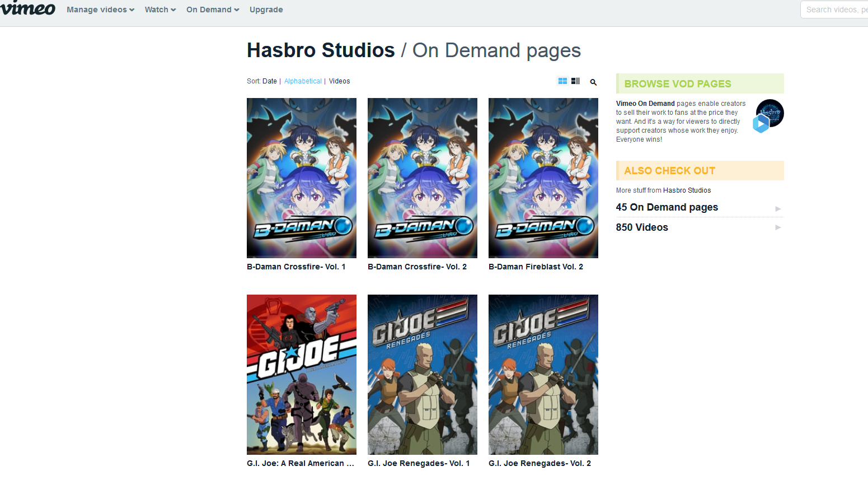
Task: Open the Watch dropdown menu
Action: tap(160, 10)
